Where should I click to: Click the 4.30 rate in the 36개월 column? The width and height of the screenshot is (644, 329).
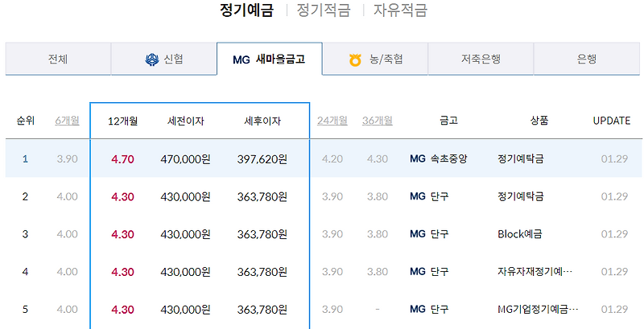point(378,158)
